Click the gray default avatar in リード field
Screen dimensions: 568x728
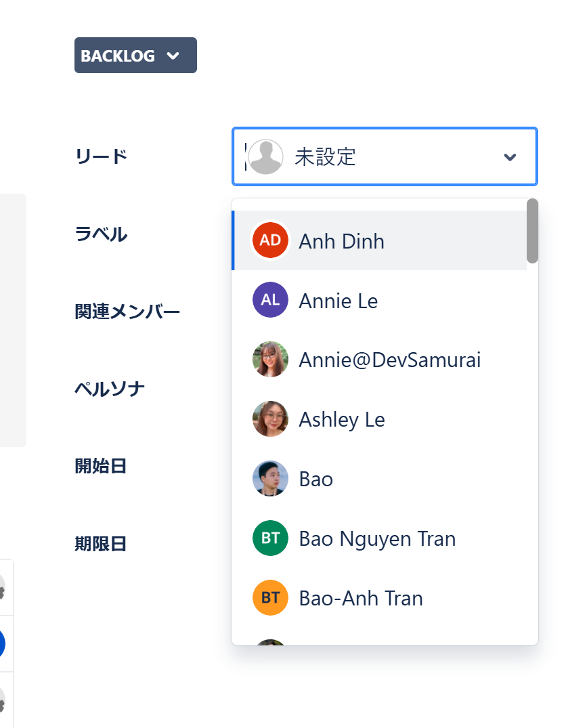pos(265,157)
